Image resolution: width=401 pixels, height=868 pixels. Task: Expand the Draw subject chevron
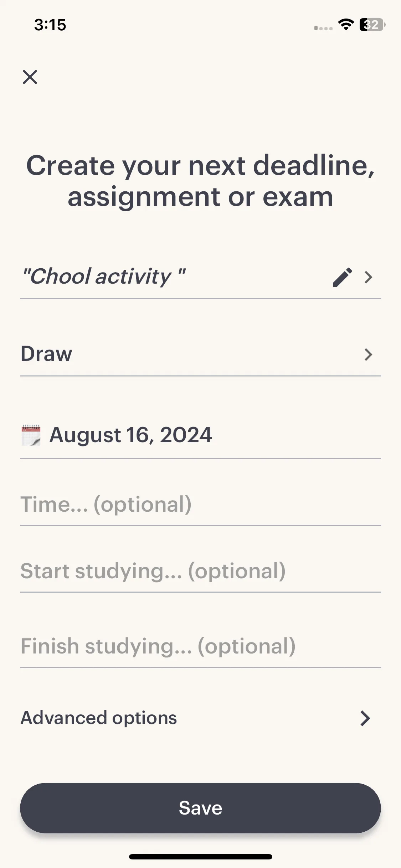pyautogui.click(x=369, y=355)
